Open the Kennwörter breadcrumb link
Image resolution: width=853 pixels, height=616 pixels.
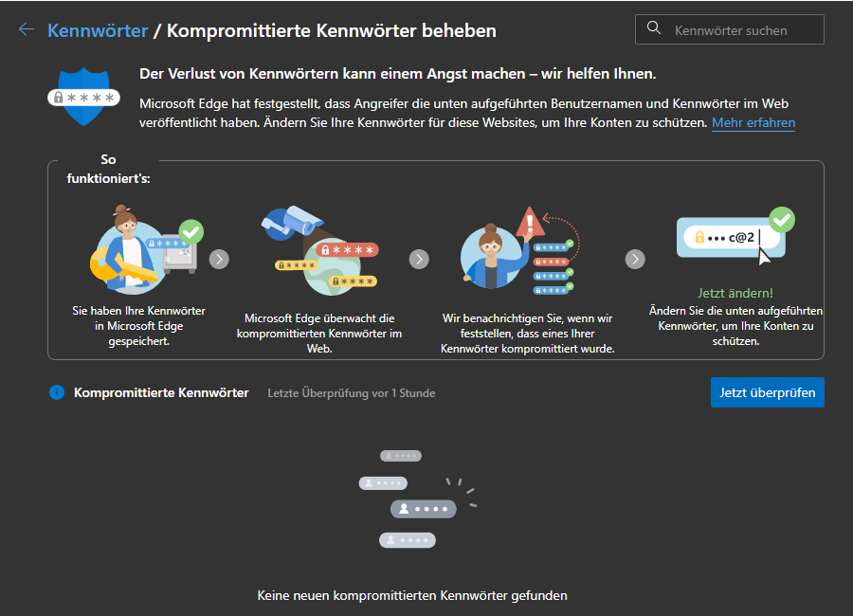tap(98, 30)
